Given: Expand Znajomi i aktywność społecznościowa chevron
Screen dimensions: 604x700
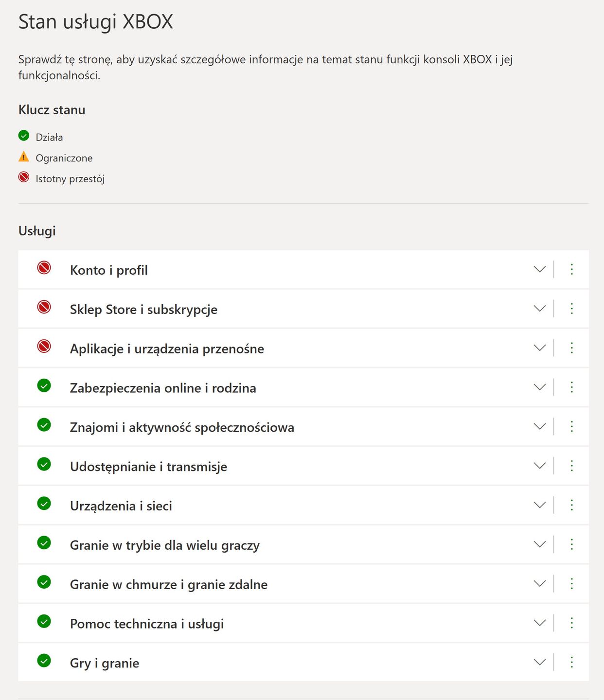Looking at the screenshot, I should point(540,426).
